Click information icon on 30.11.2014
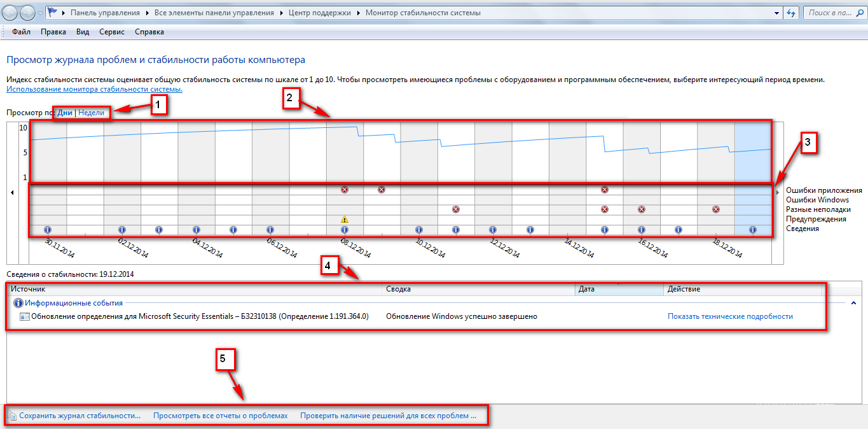 pos(48,229)
